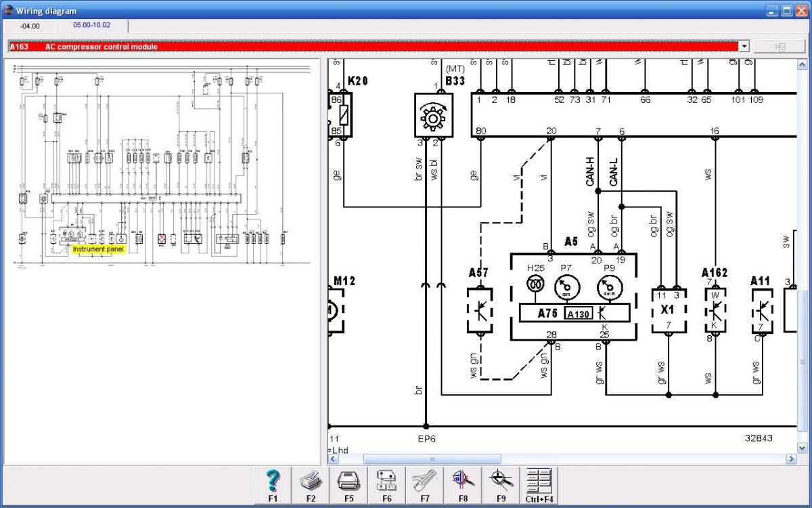Click the (MT) note above B33
This screenshot has height=508, width=812.
click(x=455, y=69)
